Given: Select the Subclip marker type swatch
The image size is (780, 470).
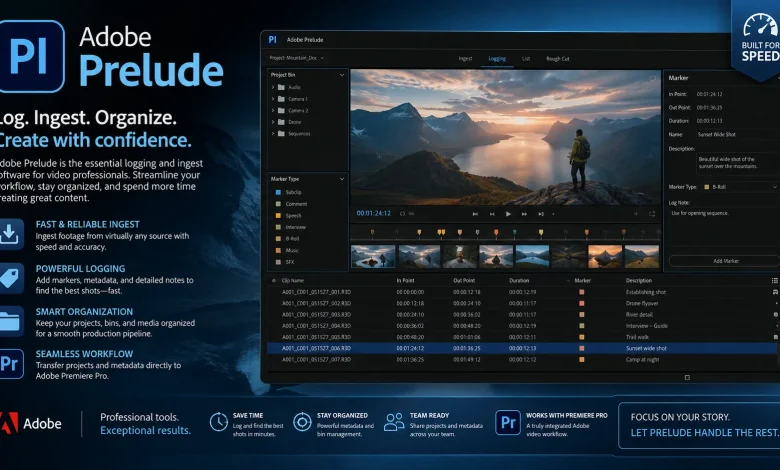Looking at the screenshot, I should pos(278,192).
